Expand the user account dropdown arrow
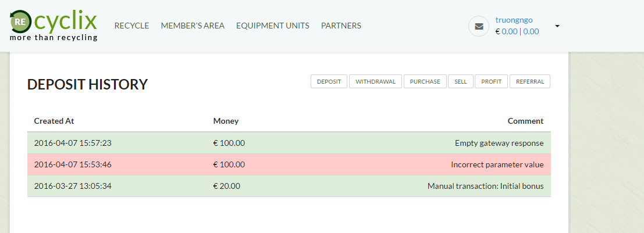Viewport: 644px width, 233px height. point(557,26)
